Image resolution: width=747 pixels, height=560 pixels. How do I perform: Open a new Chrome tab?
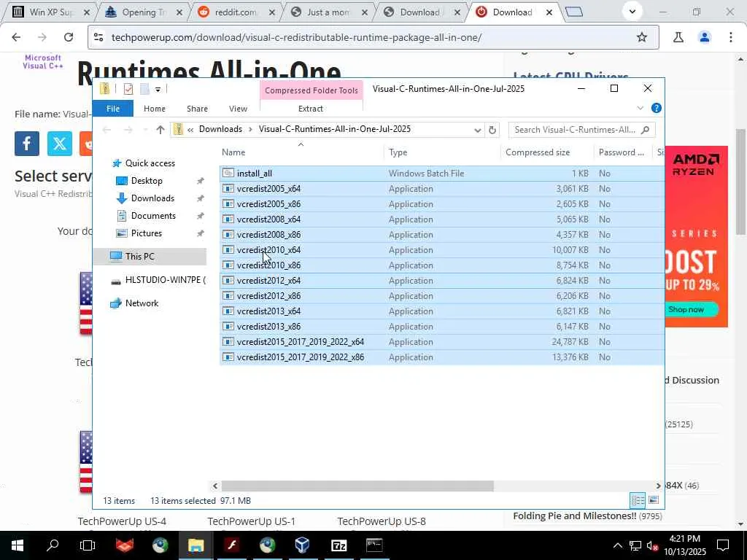(x=574, y=12)
